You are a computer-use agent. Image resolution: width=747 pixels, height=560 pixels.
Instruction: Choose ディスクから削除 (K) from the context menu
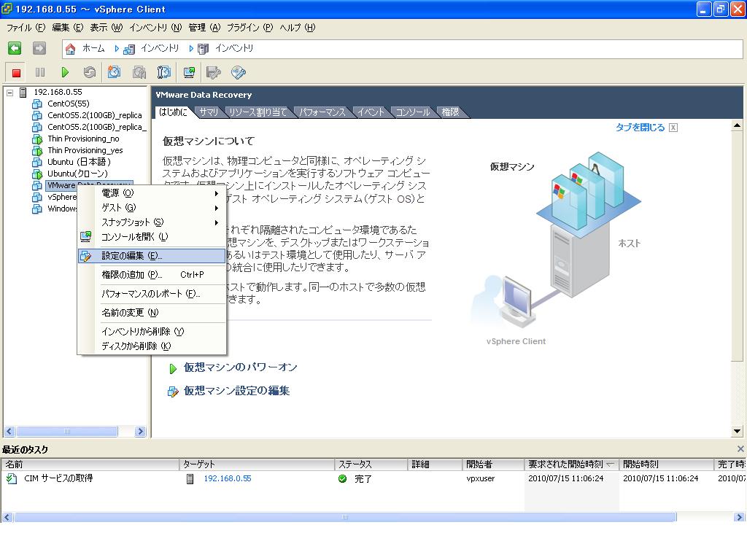click(x=152, y=346)
